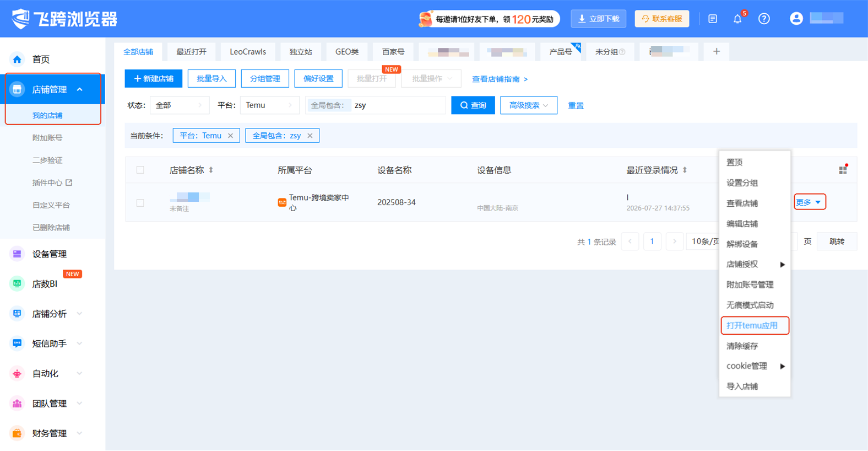Image resolution: width=868 pixels, height=451 pixels.
Task: Open 我的店铺 in the sidebar
Action: point(47,115)
